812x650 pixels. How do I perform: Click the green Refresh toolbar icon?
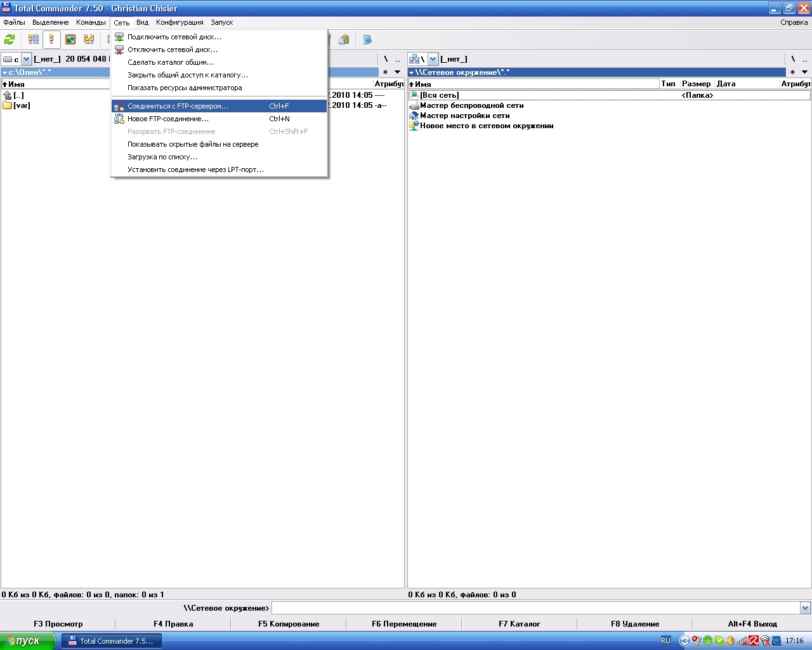click(x=10, y=39)
